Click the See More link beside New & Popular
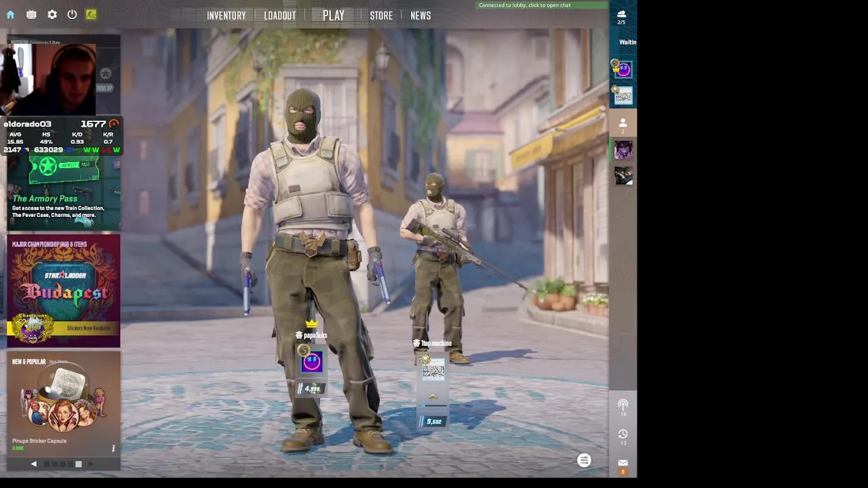868x488 pixels. pyautogui.click(x=58, y=362)
